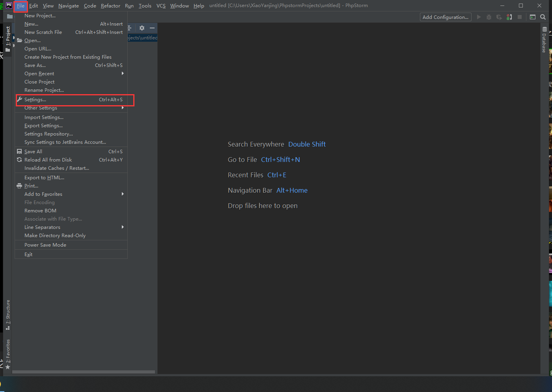
Task: Start listening for PHP debug connections
Action: (x=509, y=17)
